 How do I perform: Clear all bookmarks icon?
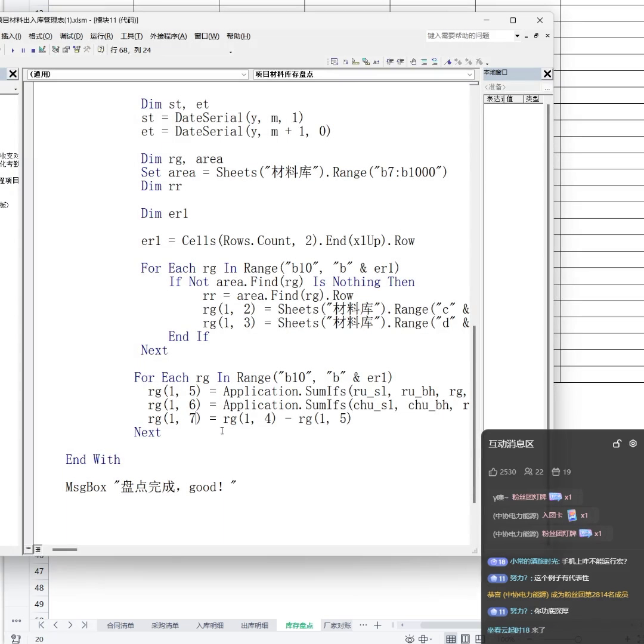(x=479, y=61)
